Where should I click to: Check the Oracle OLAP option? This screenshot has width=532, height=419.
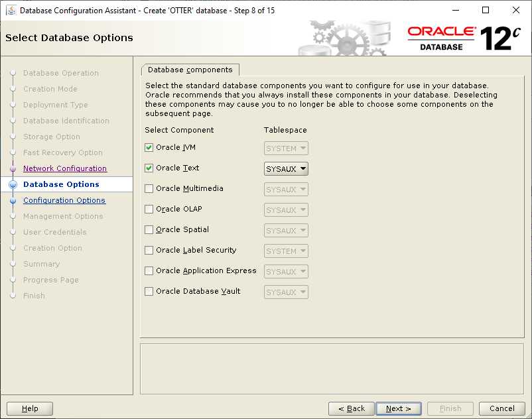[149, 209]
